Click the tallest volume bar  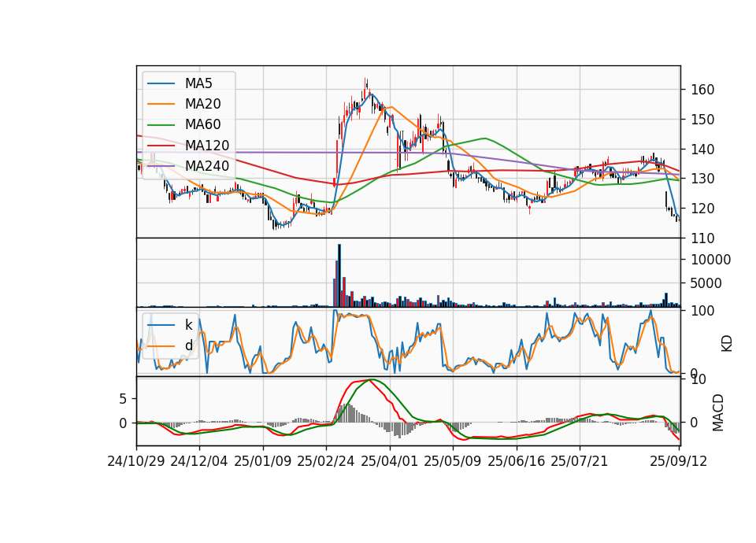(339, 275)
